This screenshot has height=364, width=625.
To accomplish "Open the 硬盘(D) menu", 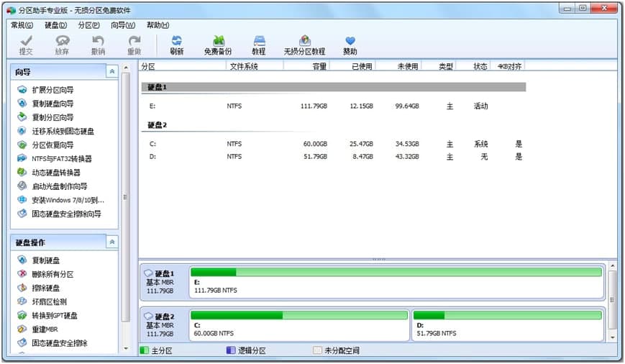I will (x=56, y=25).
